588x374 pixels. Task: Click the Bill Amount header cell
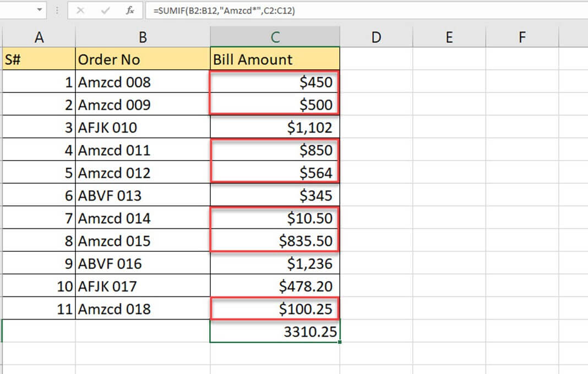tap(275, 59)
